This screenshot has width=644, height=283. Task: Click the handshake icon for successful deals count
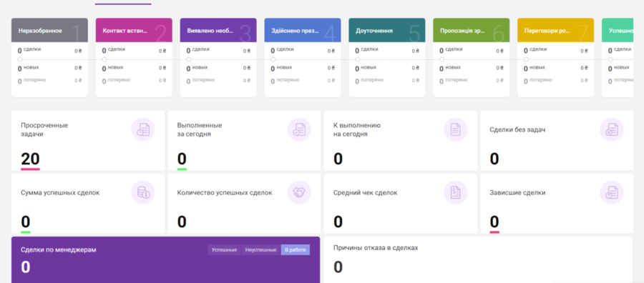click(x=299, y=192)
